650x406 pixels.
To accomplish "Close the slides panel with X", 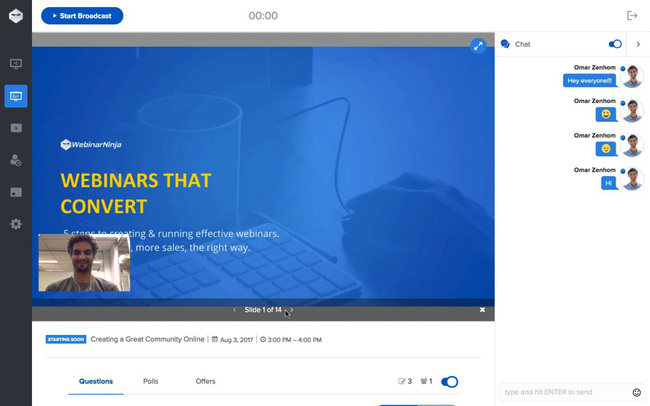I will [x=482, y=310].
